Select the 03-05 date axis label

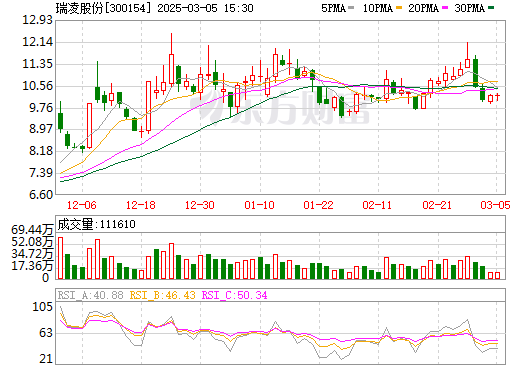495,205
